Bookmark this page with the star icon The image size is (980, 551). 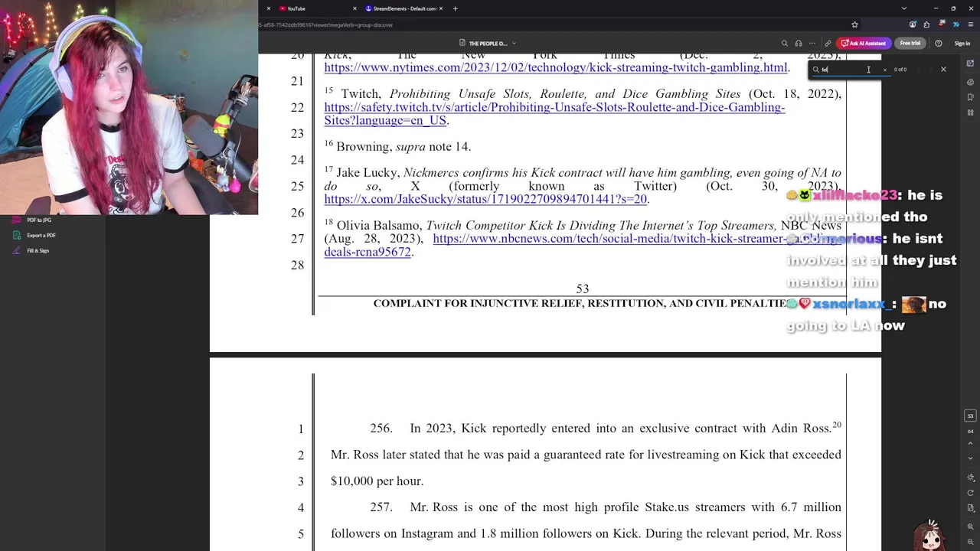click(854, 24)
